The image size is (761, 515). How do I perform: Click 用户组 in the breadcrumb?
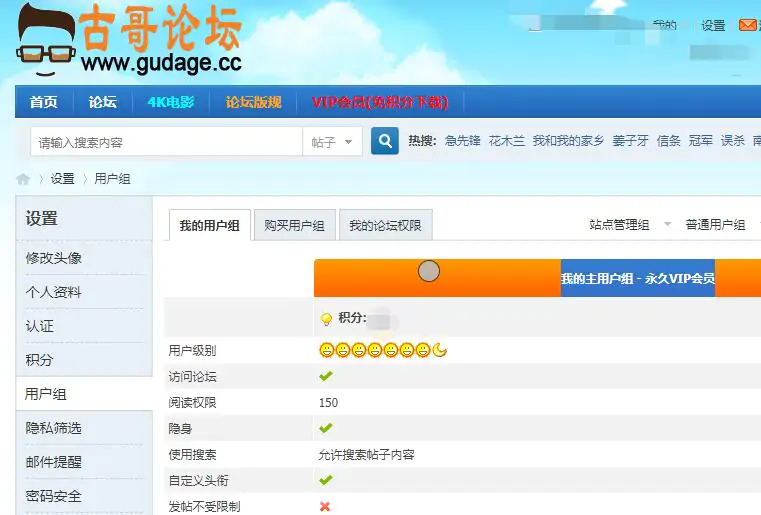point(112,179)
